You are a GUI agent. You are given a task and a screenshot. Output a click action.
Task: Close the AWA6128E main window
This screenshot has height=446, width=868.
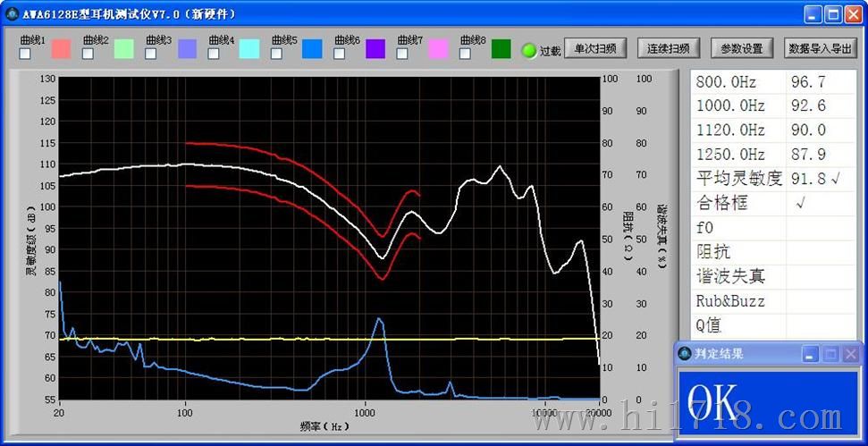click(852, 14)
